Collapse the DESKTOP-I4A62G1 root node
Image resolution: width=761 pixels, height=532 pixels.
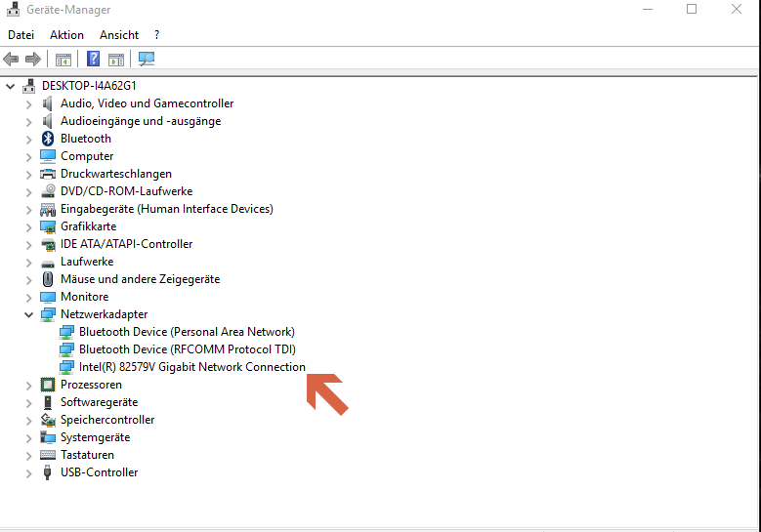pyautogui.click(x=10, y=86)
